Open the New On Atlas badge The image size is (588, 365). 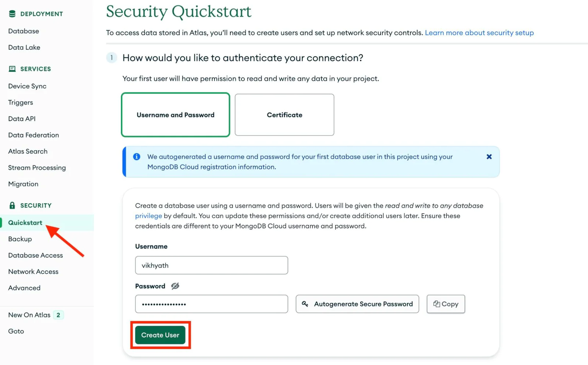point(58,315)
